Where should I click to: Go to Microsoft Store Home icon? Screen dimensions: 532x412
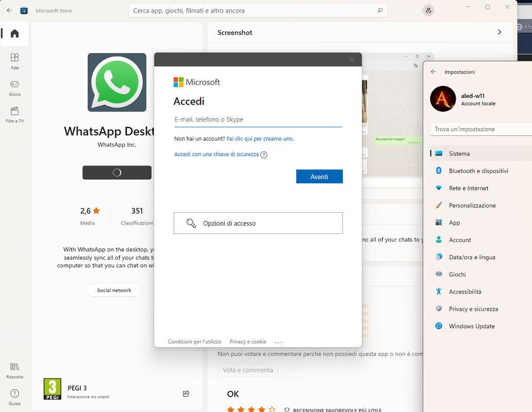pyautogui.click(x=14, y=33)
